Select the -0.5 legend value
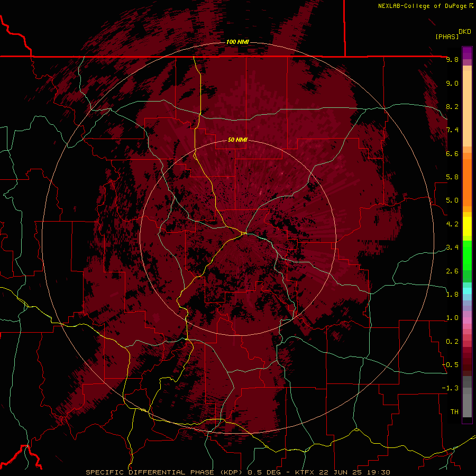The image size is (476, 476). (x=450, y=365)
